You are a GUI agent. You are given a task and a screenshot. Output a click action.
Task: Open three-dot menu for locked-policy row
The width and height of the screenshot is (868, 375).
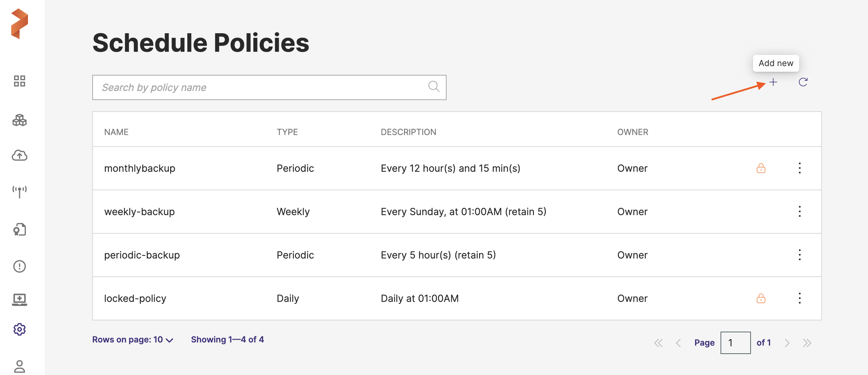800,298
